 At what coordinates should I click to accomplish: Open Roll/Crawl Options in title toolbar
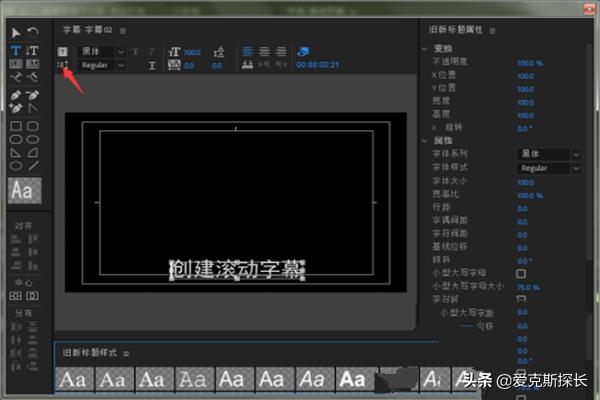pos(62,65)
